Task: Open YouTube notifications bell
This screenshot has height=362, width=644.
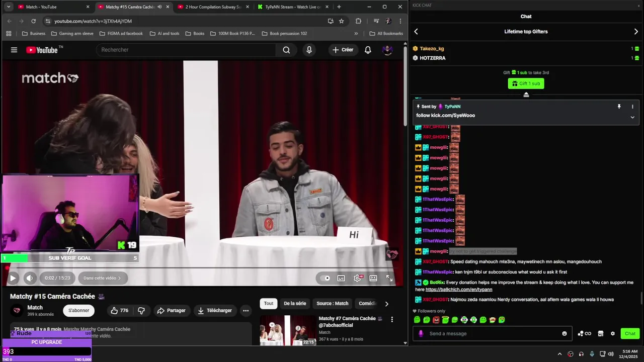Action: (368, 50)
